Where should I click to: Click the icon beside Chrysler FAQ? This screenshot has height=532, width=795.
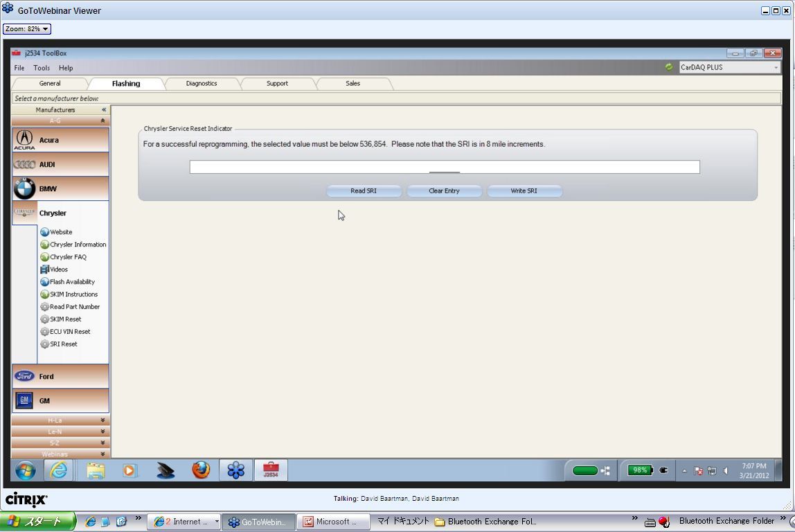click(x=44, y=256)
